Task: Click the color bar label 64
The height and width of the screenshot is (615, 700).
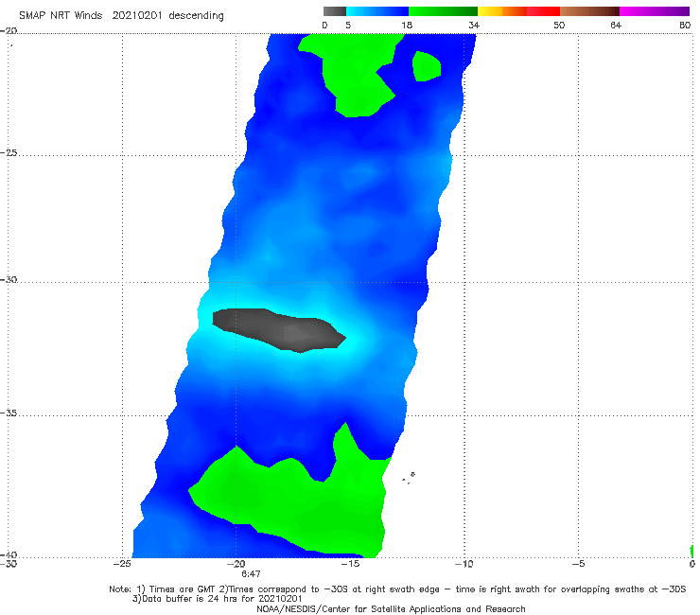Action: [x=616, y=26]
